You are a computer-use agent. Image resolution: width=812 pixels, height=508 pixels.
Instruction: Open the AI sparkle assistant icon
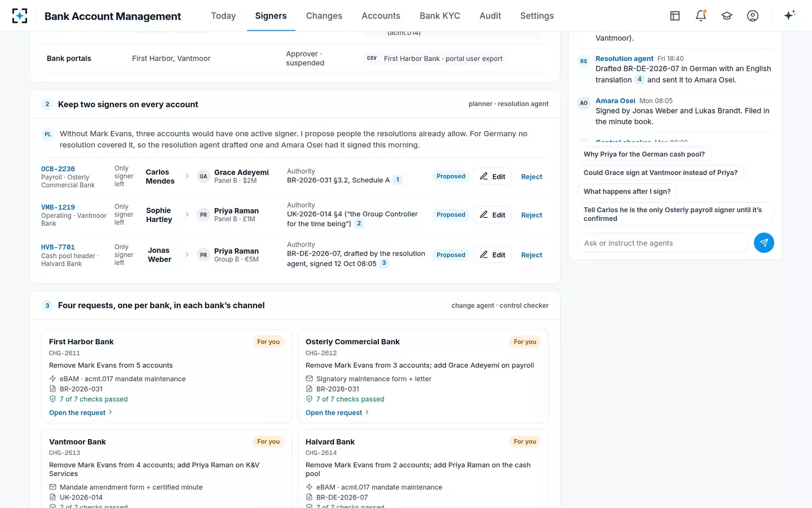[789, 15]
